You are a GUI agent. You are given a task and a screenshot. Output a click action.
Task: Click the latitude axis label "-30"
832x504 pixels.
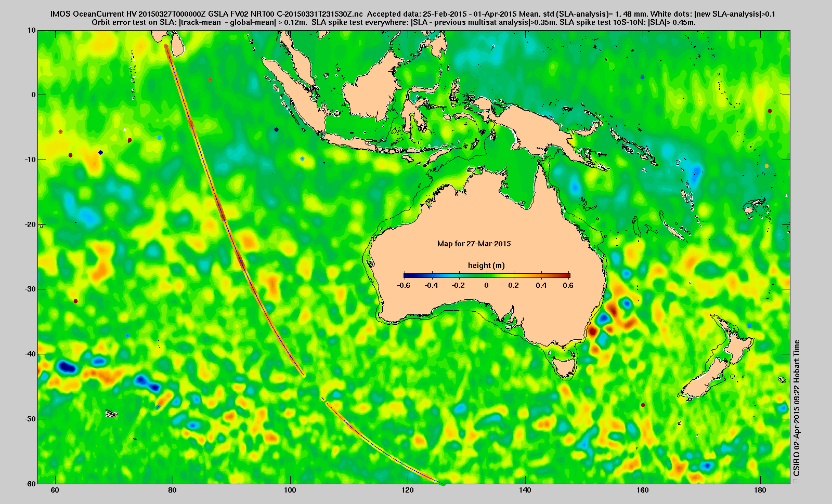pos(30,289)
